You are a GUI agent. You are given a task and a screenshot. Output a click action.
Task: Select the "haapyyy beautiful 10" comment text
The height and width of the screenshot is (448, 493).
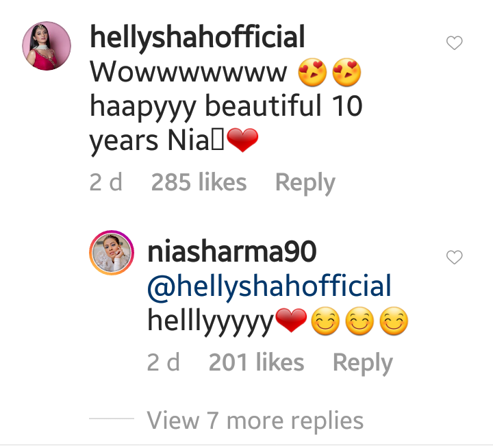click(x=226, y=108)
